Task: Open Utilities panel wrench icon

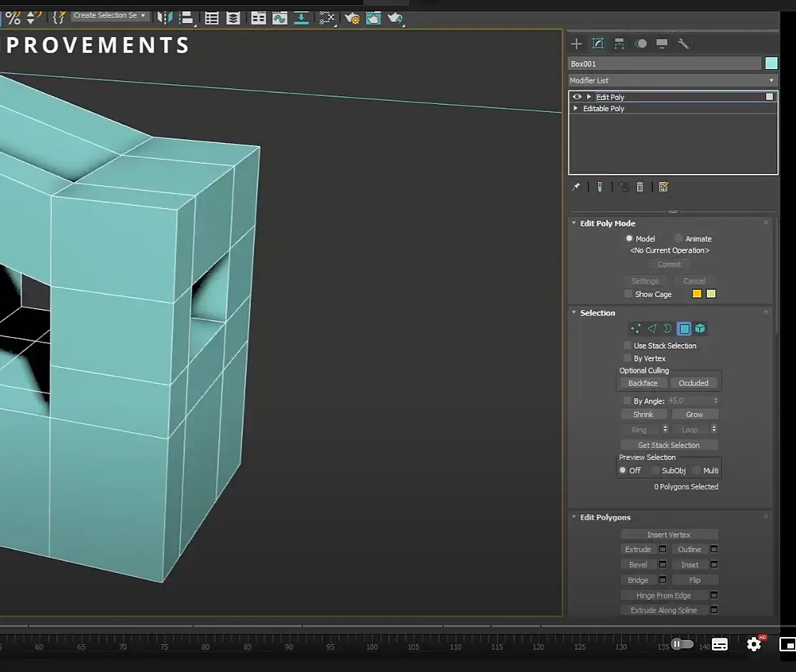Action: (x=683, y=44)
